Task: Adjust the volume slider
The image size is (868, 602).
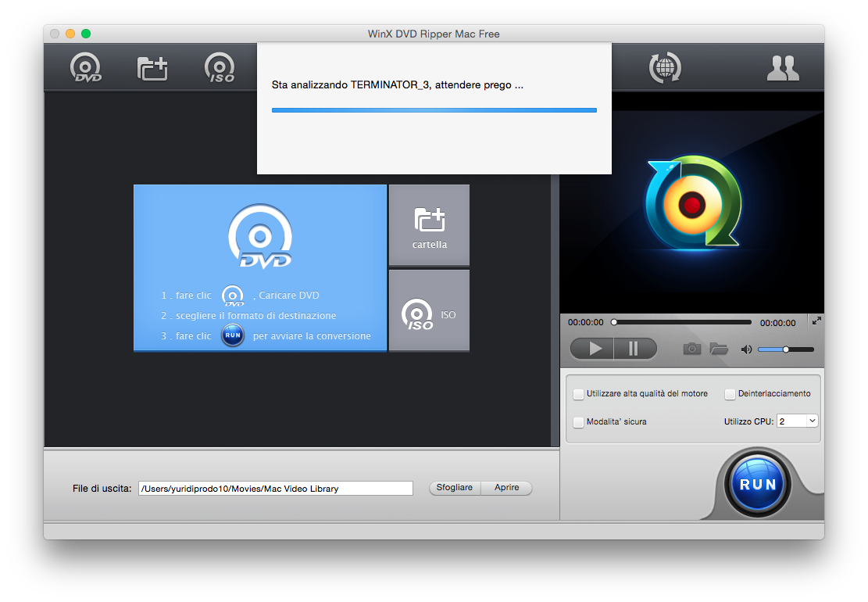Action: [x=786, y=349]
